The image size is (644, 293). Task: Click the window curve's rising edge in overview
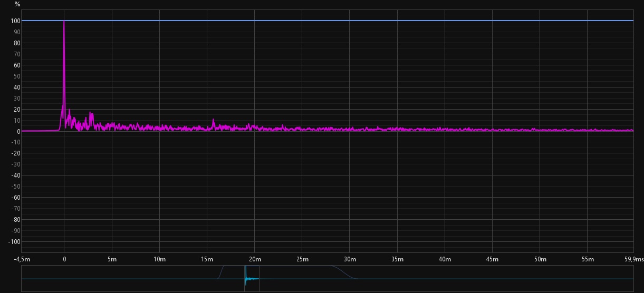tap(221, 272)
